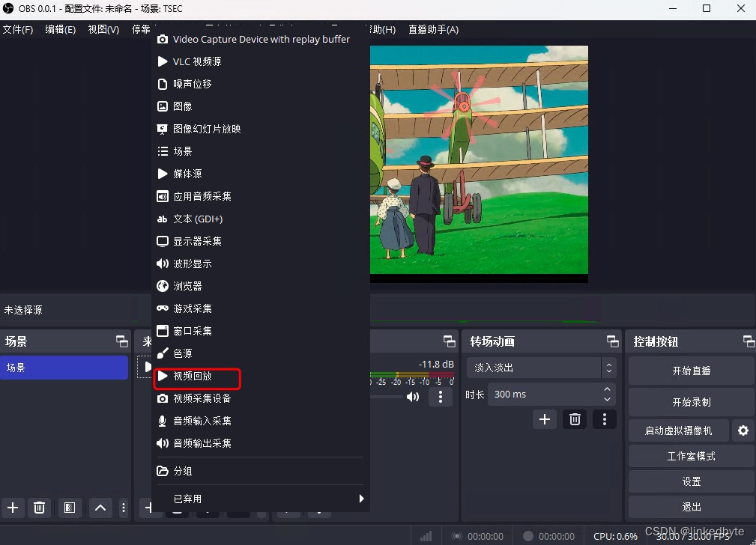Viewport: 756px width, 545px height.
Task: Click 开始录制 button
Action: [x=692, y=402]
